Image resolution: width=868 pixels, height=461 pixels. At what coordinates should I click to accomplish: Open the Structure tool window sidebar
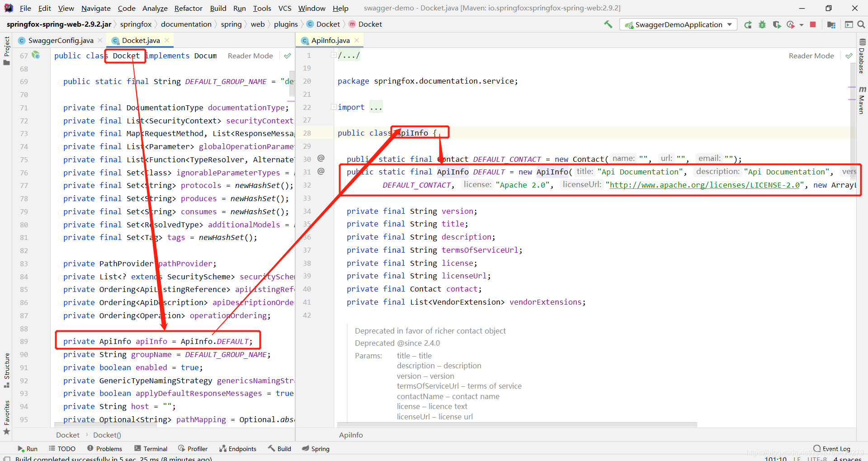pos(6,370)
